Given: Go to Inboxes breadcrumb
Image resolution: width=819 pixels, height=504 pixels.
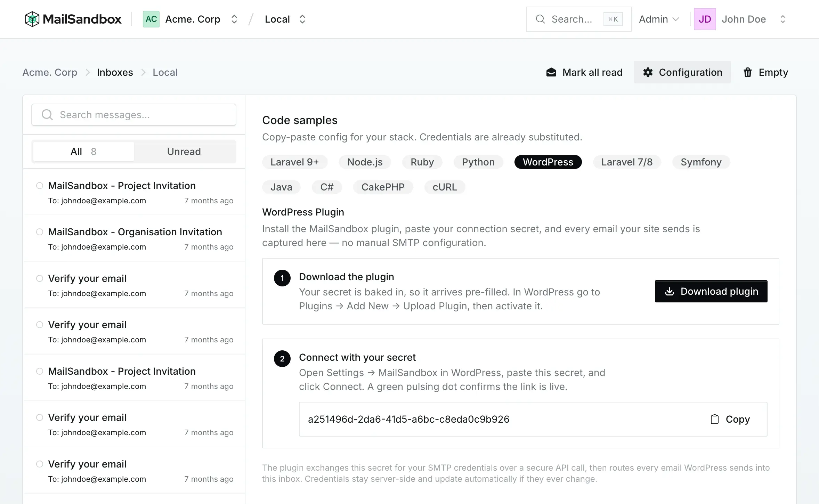Looking at the screenshot, I should tap(115, 72).
